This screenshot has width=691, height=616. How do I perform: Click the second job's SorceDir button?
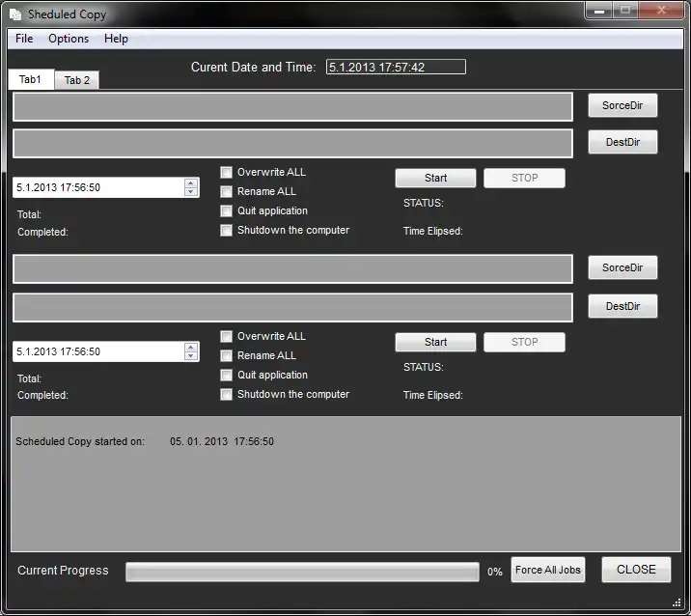(x=622, y=267)
